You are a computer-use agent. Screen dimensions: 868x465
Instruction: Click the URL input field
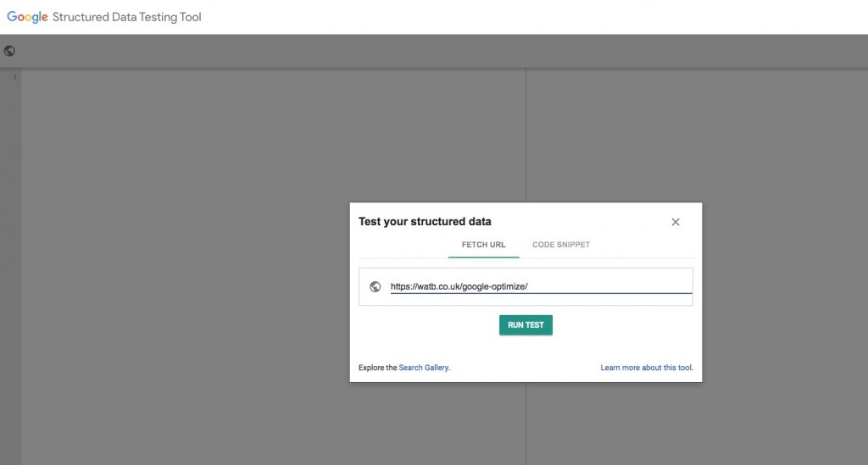coord(541,286)
